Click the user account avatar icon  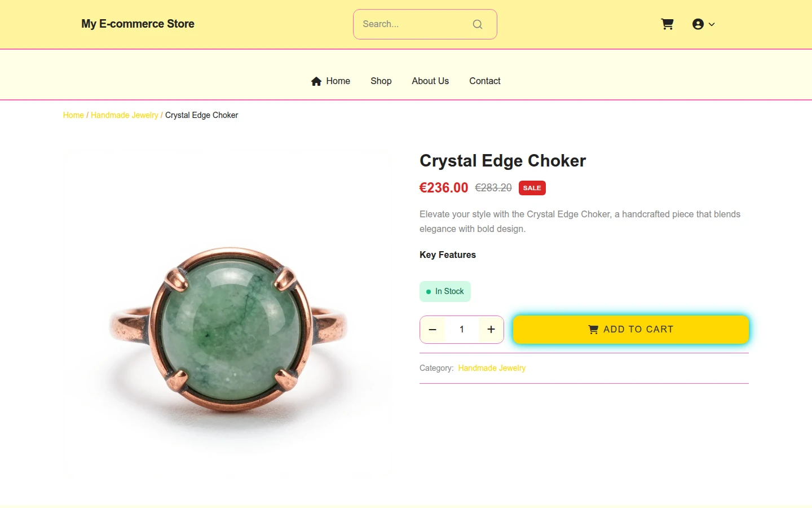coord(698,24)
